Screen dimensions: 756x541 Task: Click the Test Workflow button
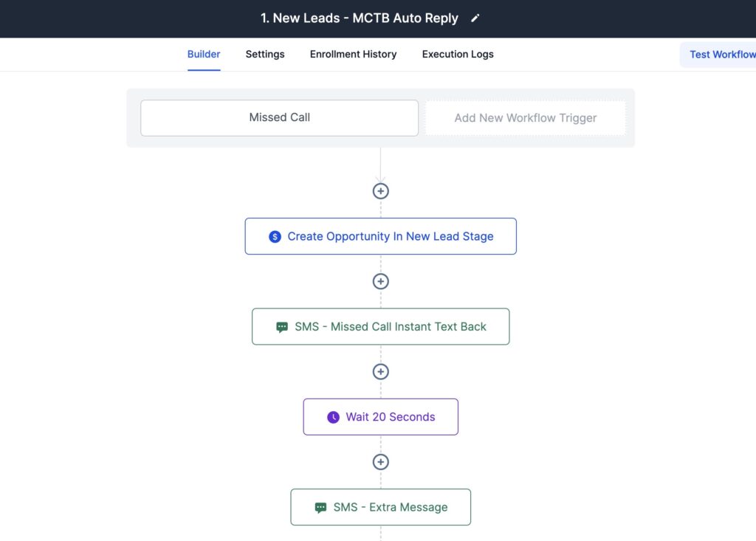click(x=721, y=55)
